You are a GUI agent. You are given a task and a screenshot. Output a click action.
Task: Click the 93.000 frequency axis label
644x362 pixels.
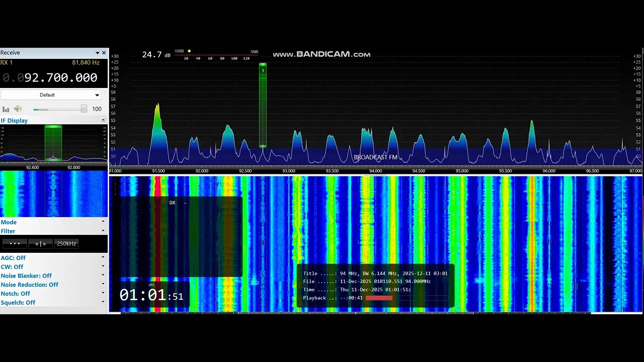coord(289,171)
